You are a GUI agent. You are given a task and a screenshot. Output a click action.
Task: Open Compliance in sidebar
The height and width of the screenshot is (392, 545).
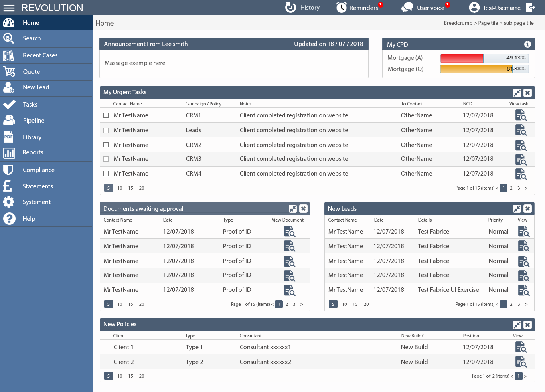pos(46,170)
